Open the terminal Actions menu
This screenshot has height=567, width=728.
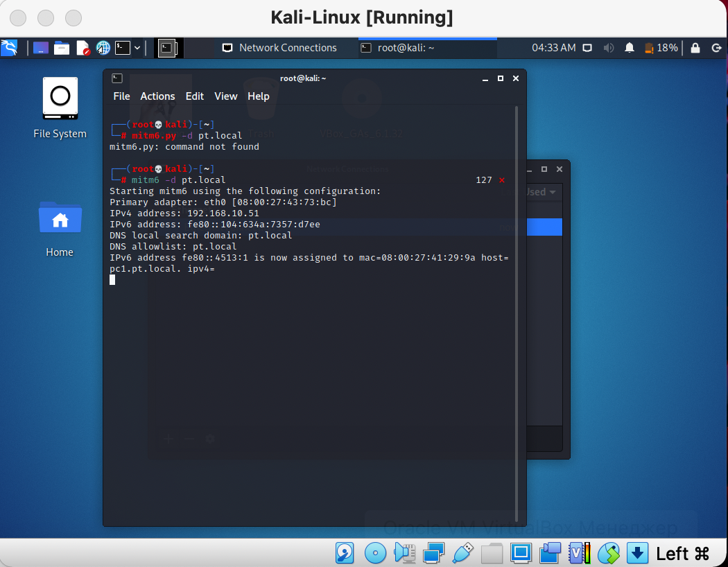coord(157,96)
